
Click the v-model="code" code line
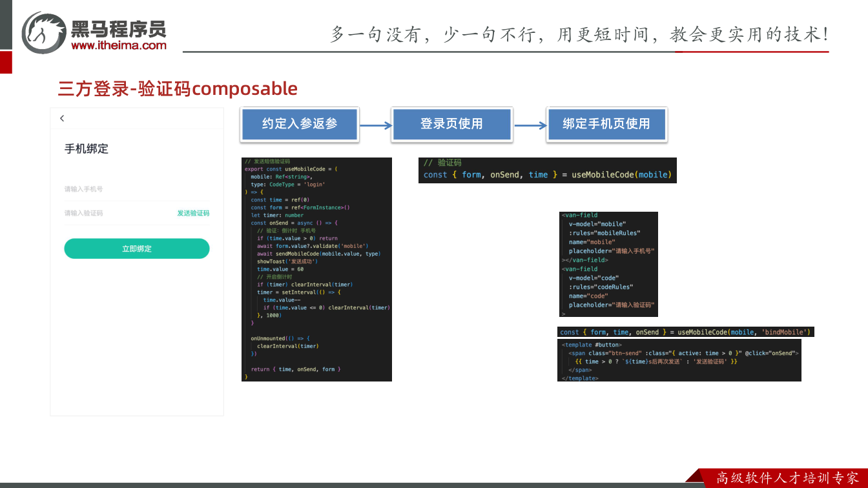[x=593, y=278]
